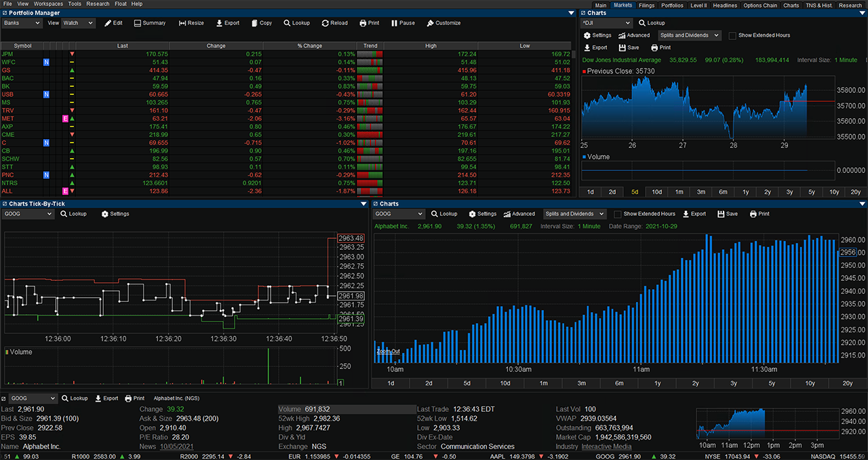Export the GOOG chart
Screen dimensions: 868x460
click(x=694, y=214)
